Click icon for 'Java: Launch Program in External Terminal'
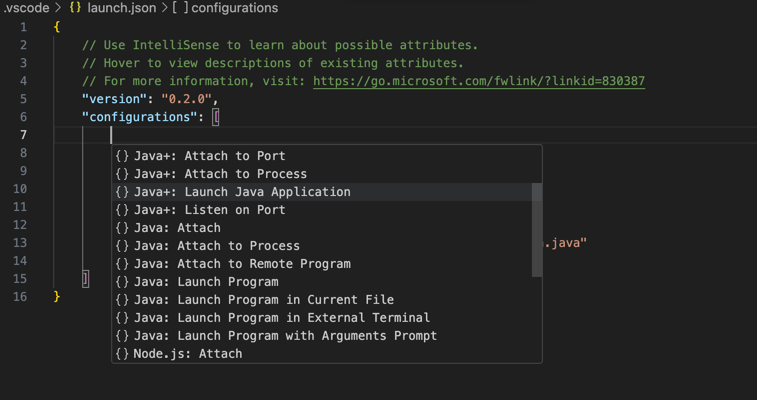 [122, 318]
